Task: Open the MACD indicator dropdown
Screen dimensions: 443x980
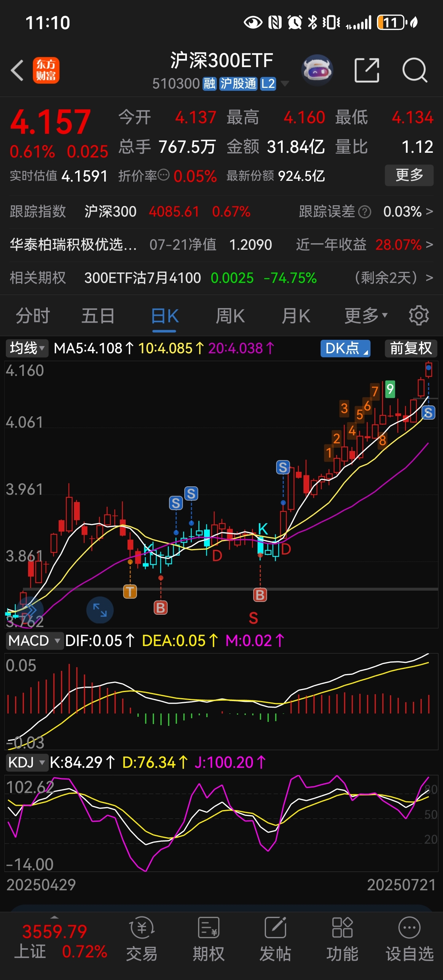Action: [x=34, y=641]
